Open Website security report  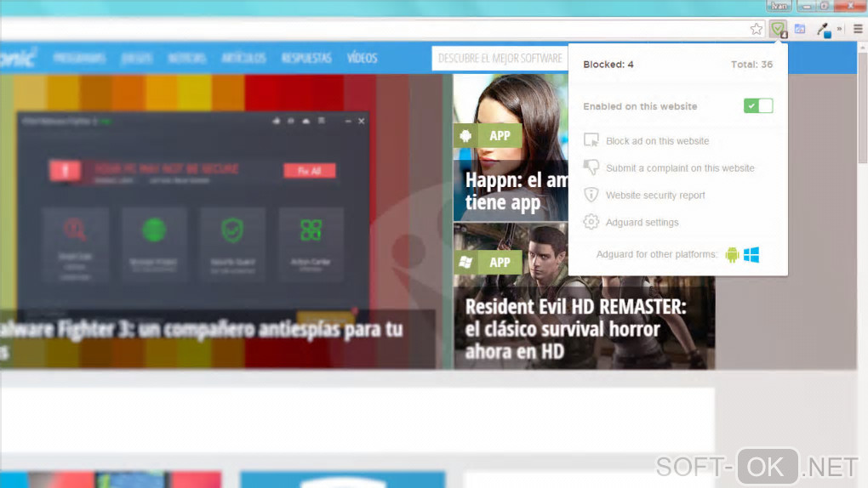[655, 196]
